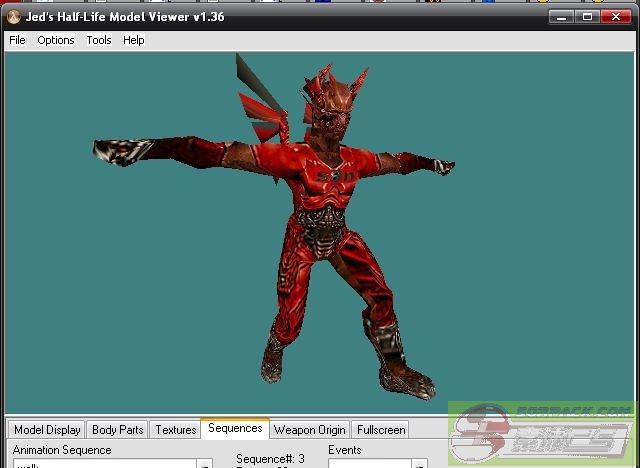Maximize the Model Viewer window
Viewport: 640px width, 468px height.
[x=587, y=17]
